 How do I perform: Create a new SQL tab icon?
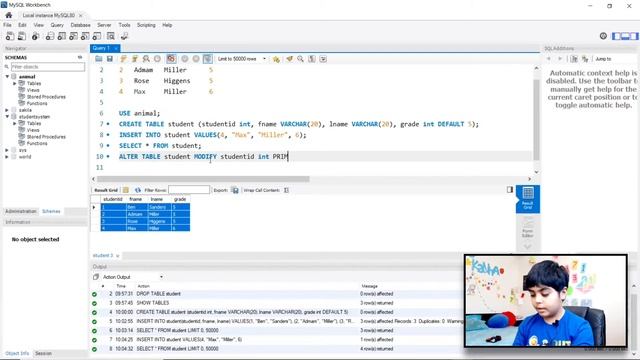tap(10, 36)
